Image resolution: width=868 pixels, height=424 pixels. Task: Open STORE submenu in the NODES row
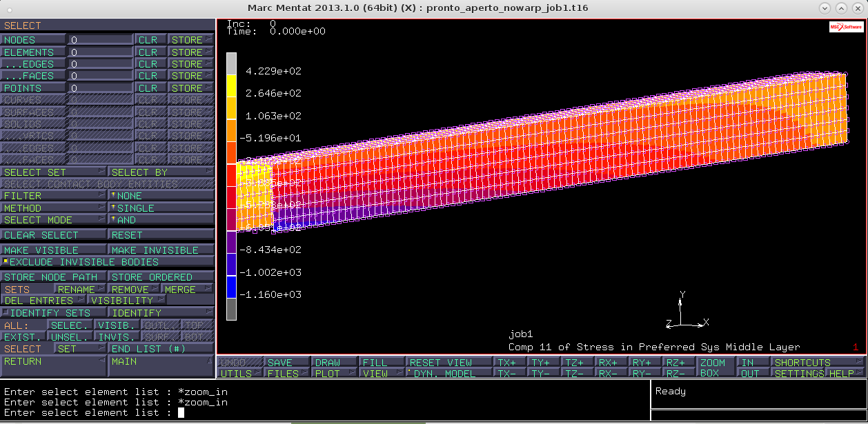pos(191,40)
